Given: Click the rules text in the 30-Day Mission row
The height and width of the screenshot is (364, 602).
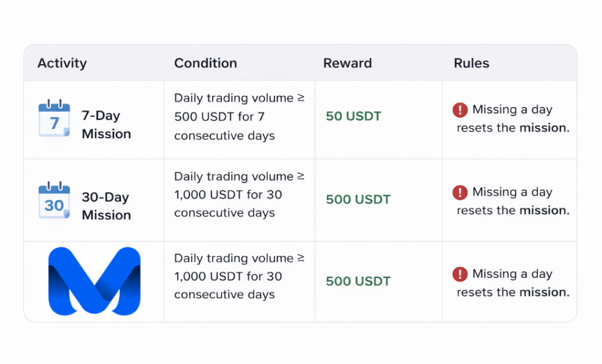Looking at the screenshot, I should pos(513,202).
